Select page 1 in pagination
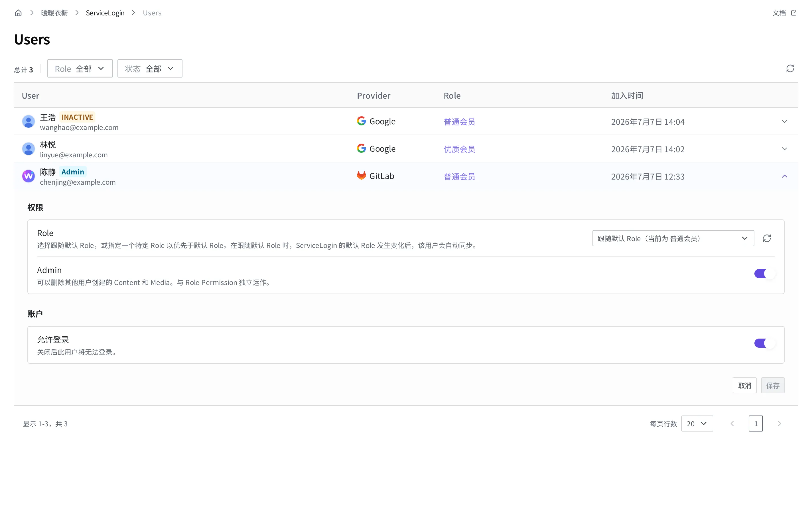 tap(756, 423)
